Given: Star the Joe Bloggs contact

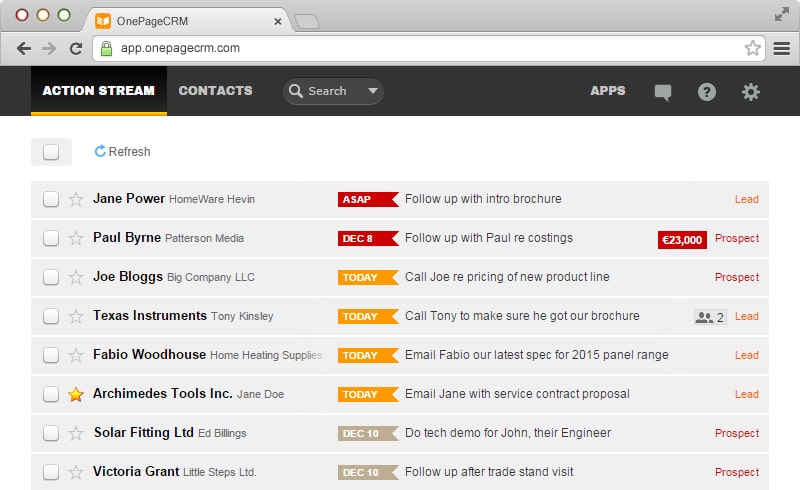Looking at the screenshot, I should [76, 277].
